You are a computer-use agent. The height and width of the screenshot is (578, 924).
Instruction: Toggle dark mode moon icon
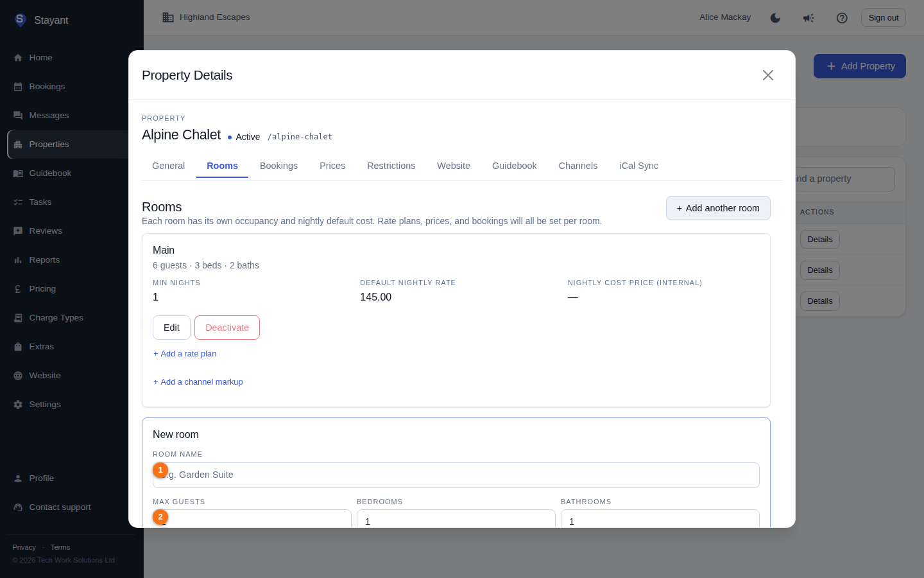point(775,18)
